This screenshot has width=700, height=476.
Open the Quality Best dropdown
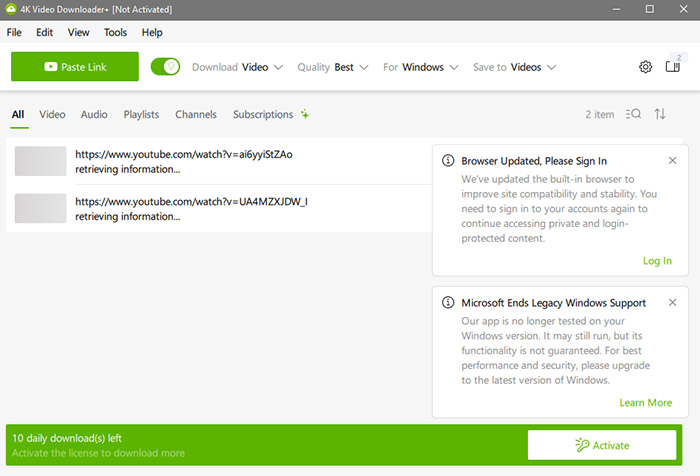click(333, 67)
